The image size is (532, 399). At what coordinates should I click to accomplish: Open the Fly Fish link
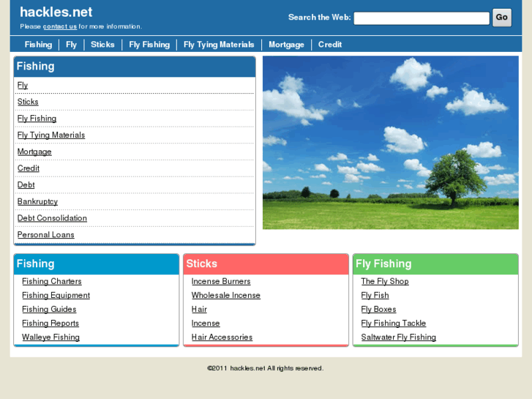point(375,296)
